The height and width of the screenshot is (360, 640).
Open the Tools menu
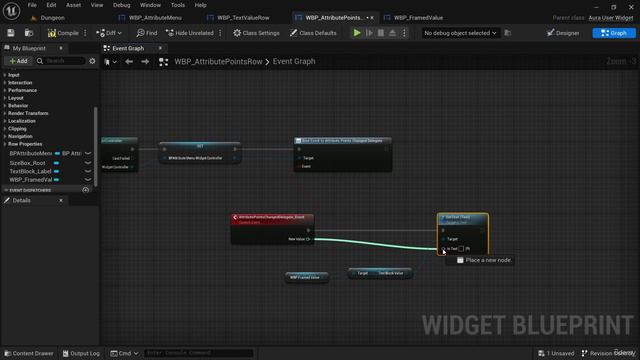coord(178,5)
